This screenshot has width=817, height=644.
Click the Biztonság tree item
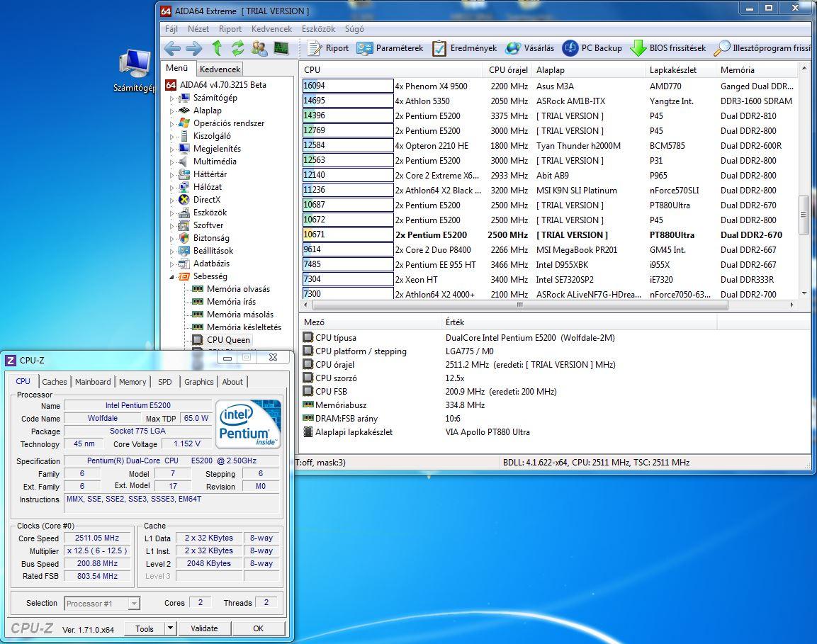(211, 238)
